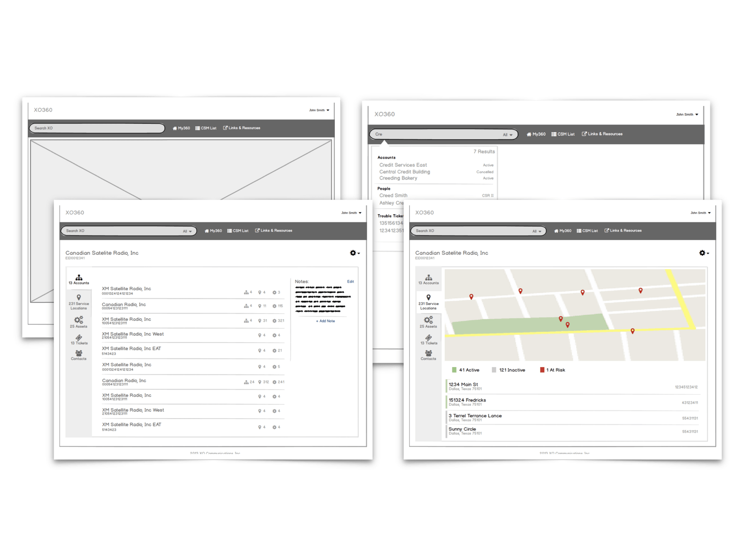Click Edit link beside Notes

tap(350, 282)
